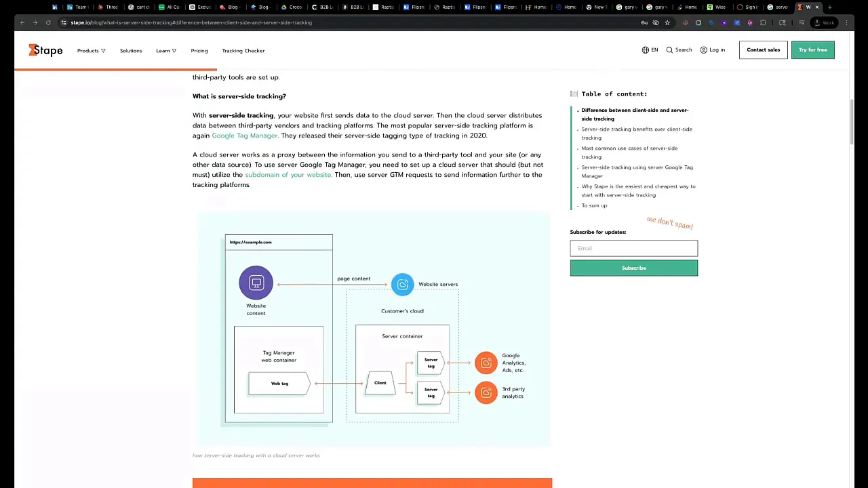This screenshot has width=868, height=488.
Task: Select the Stape logo in the header
Action: click(x=45, y=50)
